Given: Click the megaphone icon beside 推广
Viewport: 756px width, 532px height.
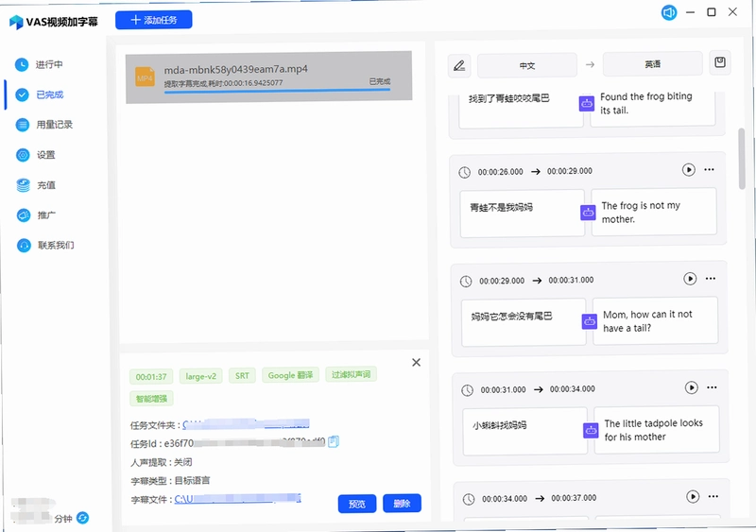Looking at the screenshot, I should click(24, 215).
